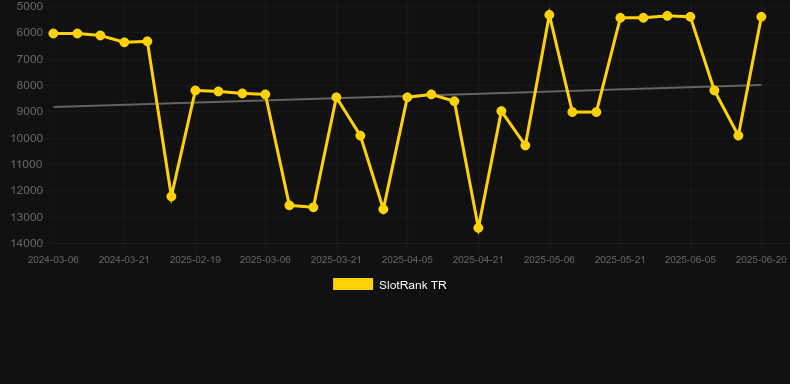This screenshot has height=384, width=790.
Task: Select the data point at 2025-03-06
Action: [x=266, y=94]
